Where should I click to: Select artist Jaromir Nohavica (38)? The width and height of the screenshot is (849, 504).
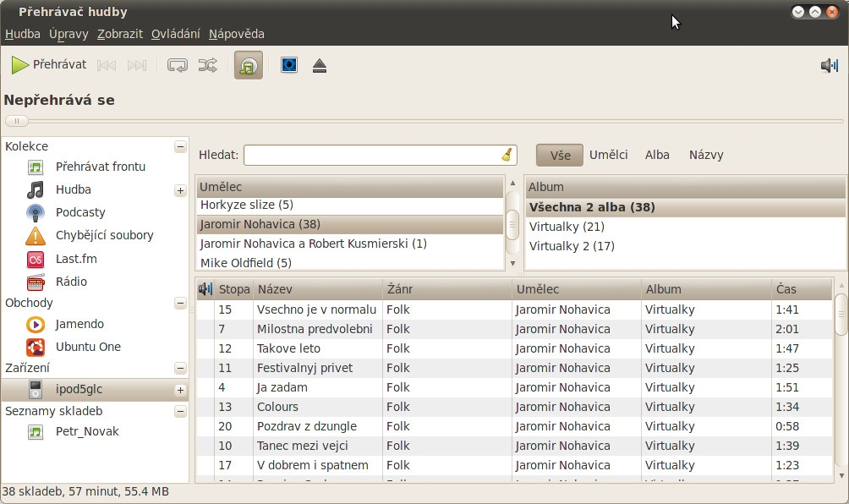pyautogui.click(x=350, y=224)
